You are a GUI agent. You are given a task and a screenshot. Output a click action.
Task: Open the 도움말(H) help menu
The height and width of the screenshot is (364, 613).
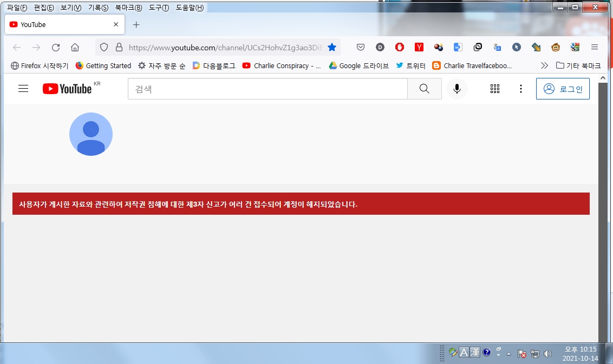190,8
